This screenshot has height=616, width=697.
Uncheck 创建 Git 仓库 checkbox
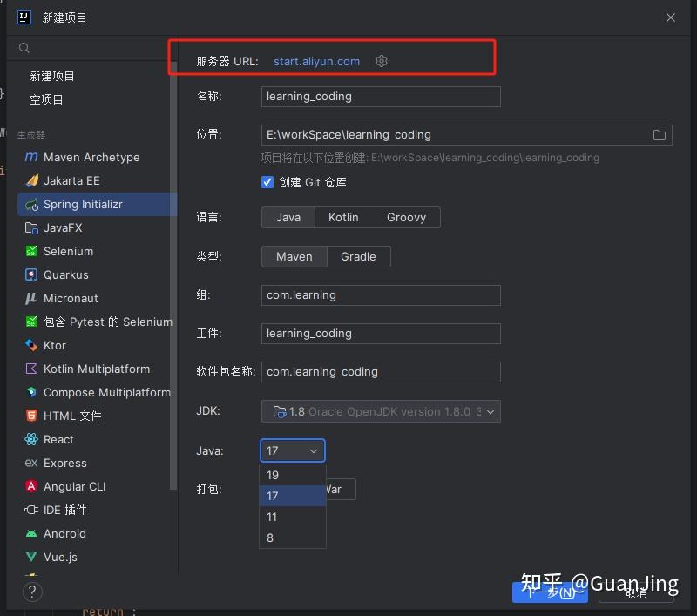267,182
